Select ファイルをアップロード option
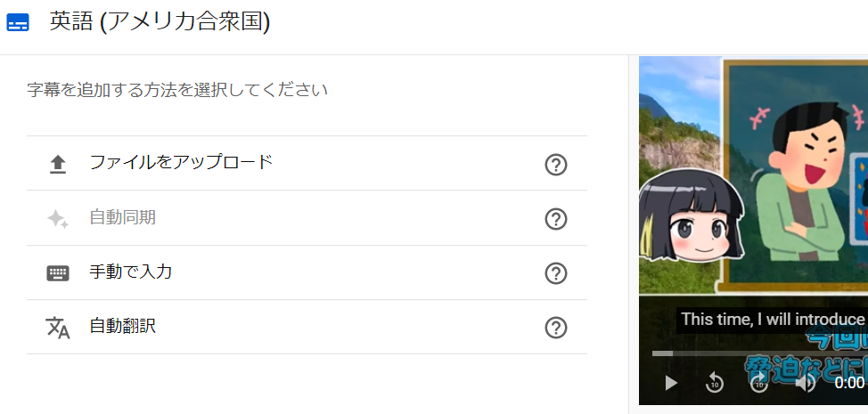Screen dimensions: 868x414 pos(307,163)
